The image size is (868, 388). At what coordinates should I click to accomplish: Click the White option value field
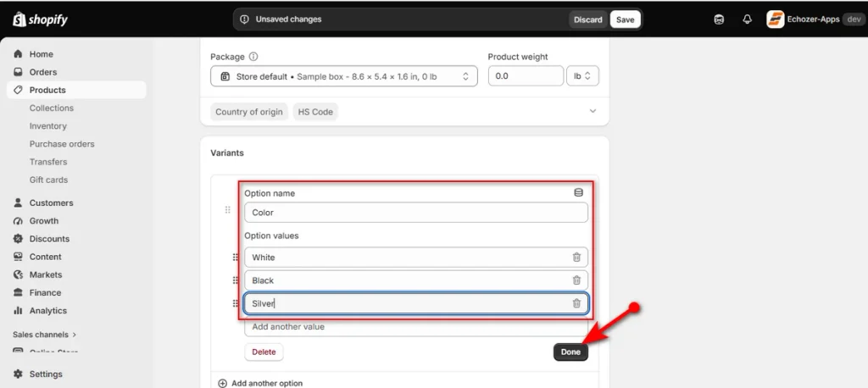pyautogui.click(x=416, y=258)
